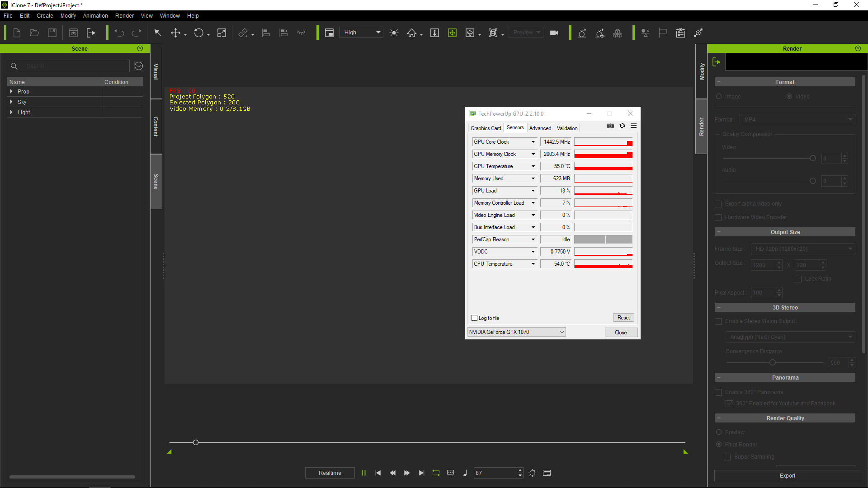The width and height of the screenshot is (868, 488).
Task: Click the Reset button in GPU-Z sensors
Action: pyautogui.click(x=623, y=317)
